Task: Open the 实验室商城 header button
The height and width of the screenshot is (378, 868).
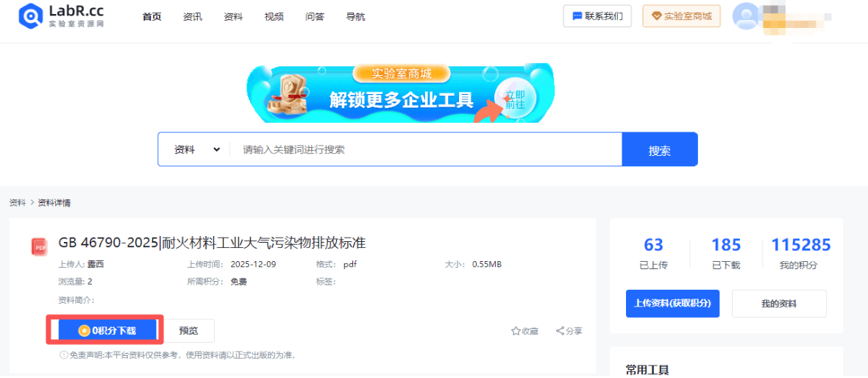Action: 681,16
